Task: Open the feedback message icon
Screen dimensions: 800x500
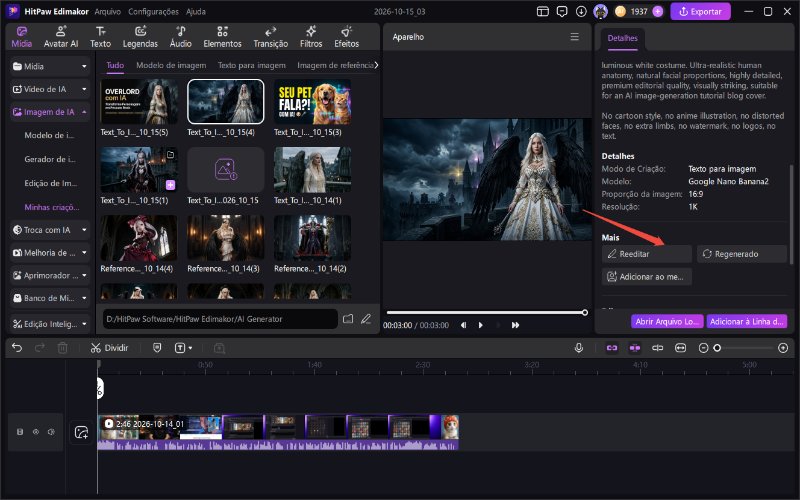Action: pos(562,11)
